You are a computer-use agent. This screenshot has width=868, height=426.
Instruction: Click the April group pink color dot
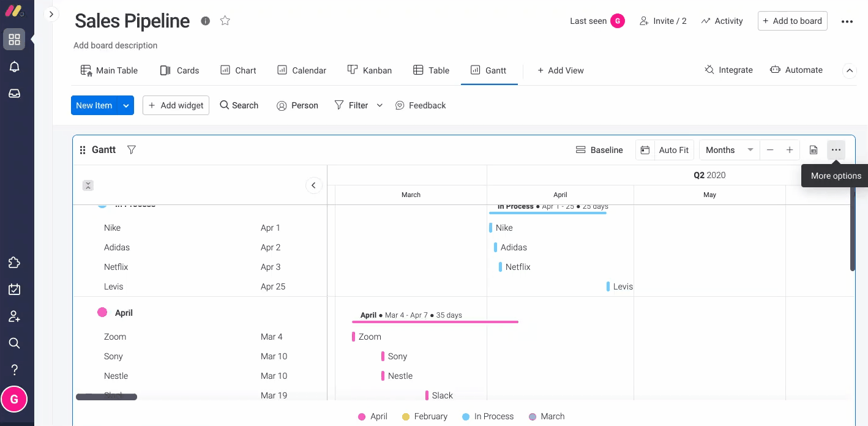pos(102,313)
